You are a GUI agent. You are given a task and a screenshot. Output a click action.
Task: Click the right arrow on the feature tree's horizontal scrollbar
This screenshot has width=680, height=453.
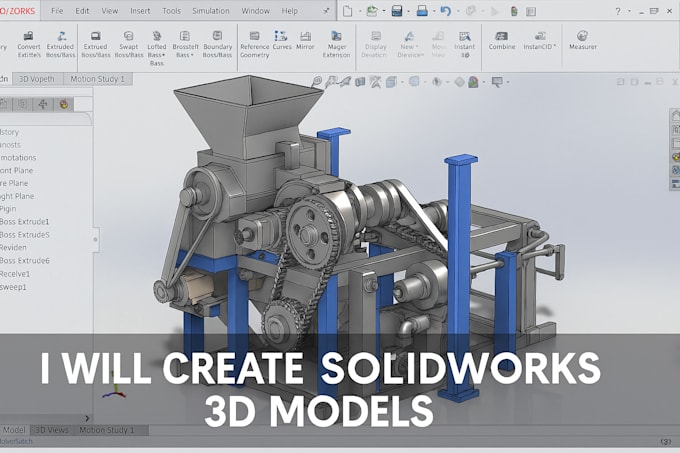(x=87, y=418)
